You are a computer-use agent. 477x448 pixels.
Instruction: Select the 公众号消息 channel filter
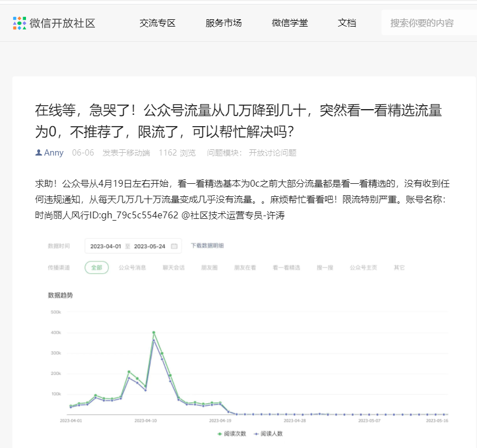point(132,268)
